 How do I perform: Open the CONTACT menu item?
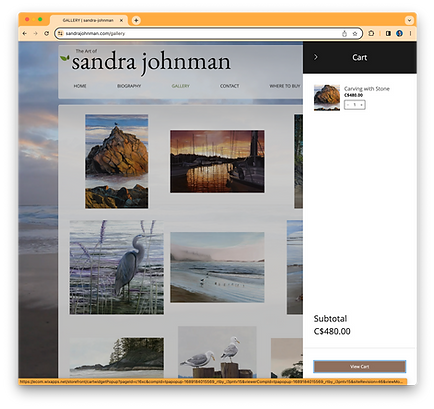[229, 86]
